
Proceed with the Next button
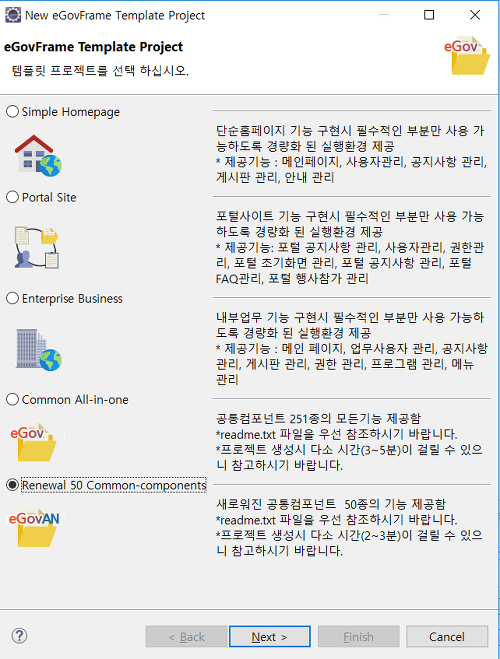[x=270, y=636]
